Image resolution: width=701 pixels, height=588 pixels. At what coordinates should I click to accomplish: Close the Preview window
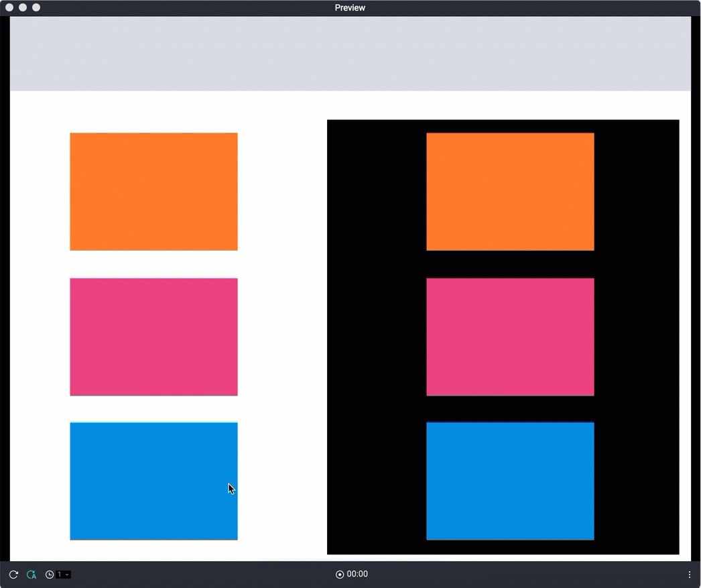(x=9, y=7)
